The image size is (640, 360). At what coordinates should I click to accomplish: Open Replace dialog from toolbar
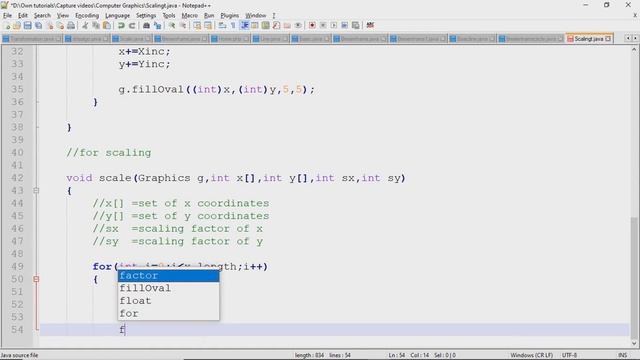tap(157, 25)
